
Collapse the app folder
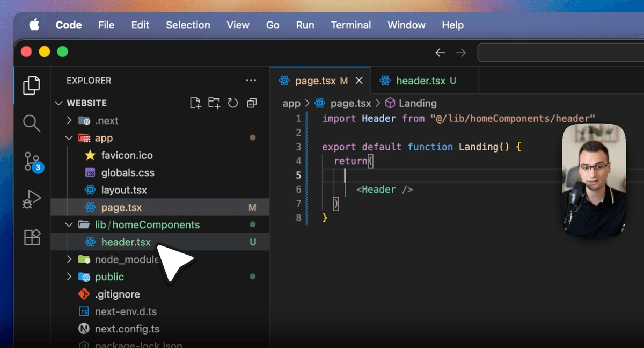[x=69, y=138]
